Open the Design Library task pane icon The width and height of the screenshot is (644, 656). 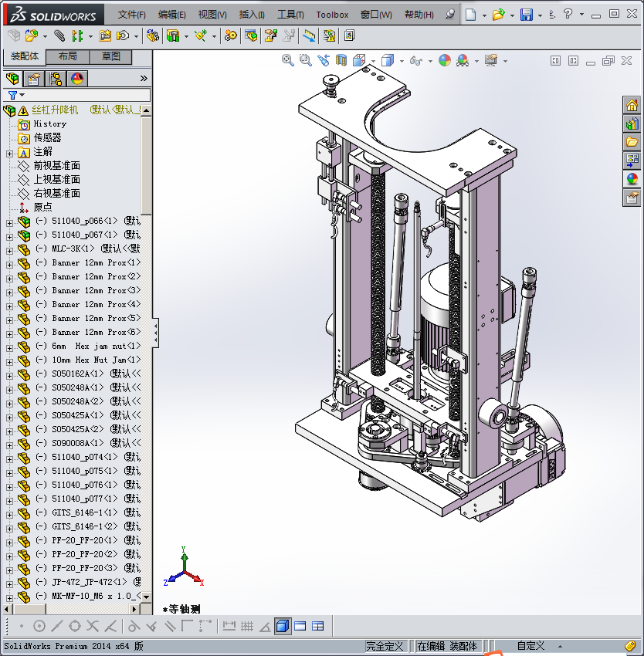(632, 123)
